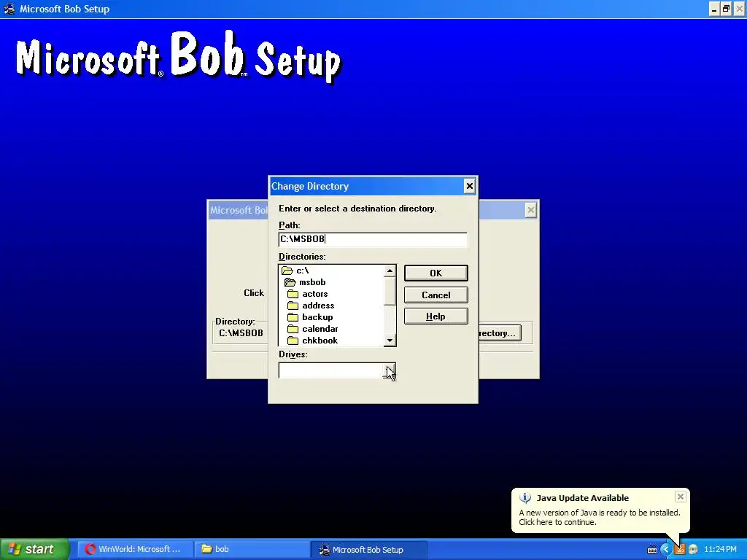Switch to the bob folder taskbar window
The width and height of the screenshot is (747, 560).
[x=252, y=549]
